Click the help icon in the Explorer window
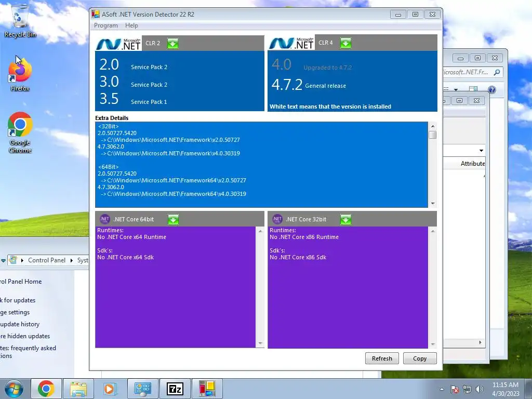This screenshot has height=399, width=532. pyautogui.click(x=492, y=89)
